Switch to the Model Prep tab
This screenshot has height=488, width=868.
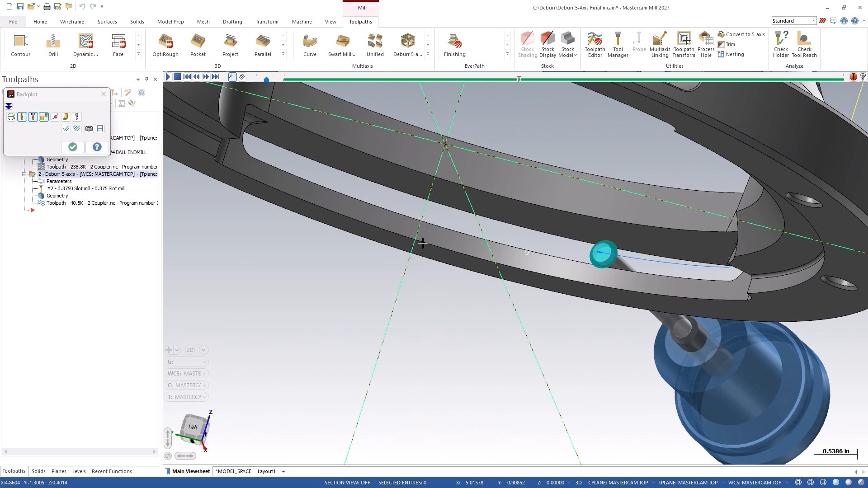click(x=170, y=22)
